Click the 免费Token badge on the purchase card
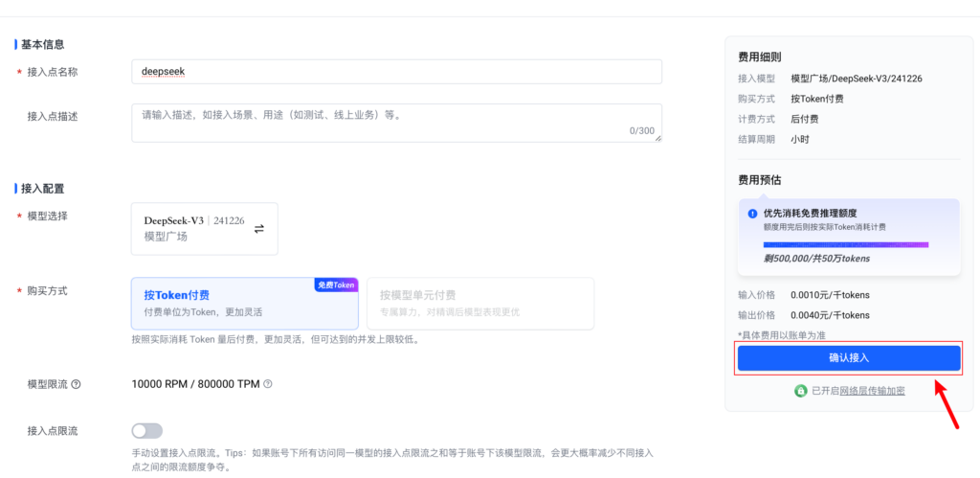Viewport: 980px width, 478px height. pos(336,285)
